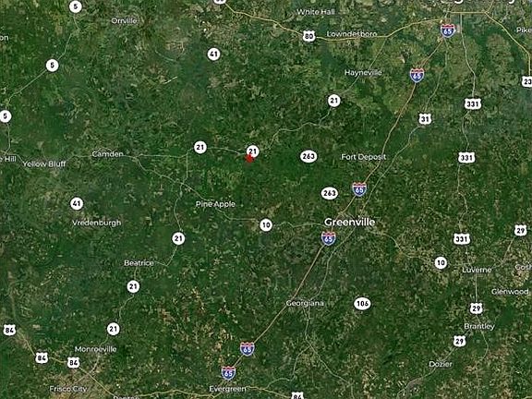This screenshot has height=399, width=532.
Task: Click the Monroeville town label
Action: tap(95, 349)
